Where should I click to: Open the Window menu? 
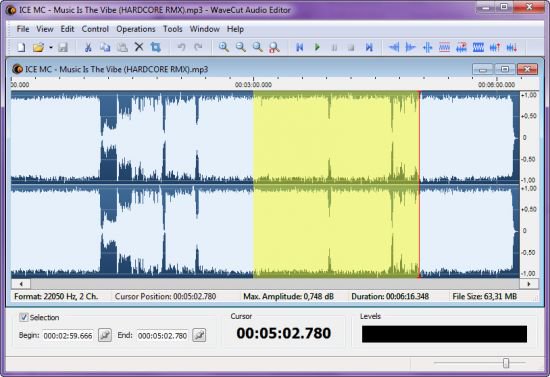[204, 29]
